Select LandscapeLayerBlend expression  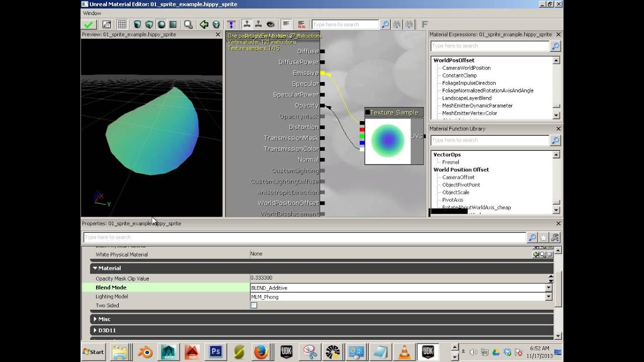click(x=466, y=98)
